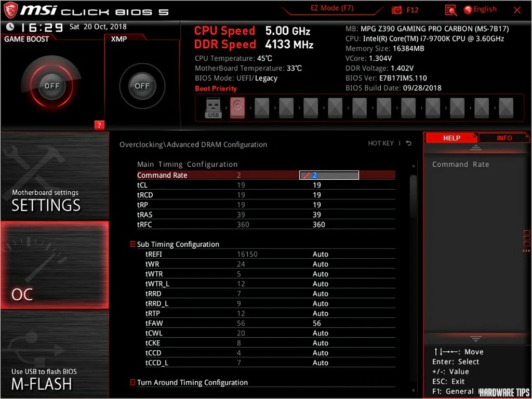Open the BIOS search icon
The height and width of the screenshot is (399, 532).
[x=450, y=10]
